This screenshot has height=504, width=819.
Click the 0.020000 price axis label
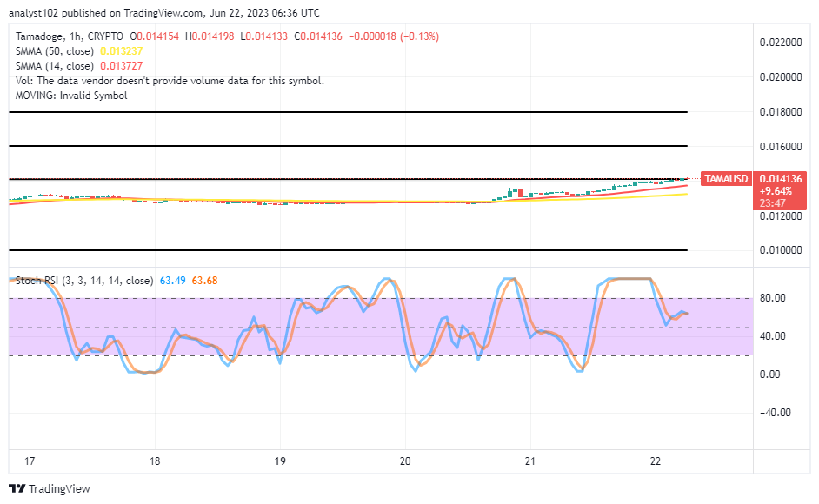click(781, 76)
